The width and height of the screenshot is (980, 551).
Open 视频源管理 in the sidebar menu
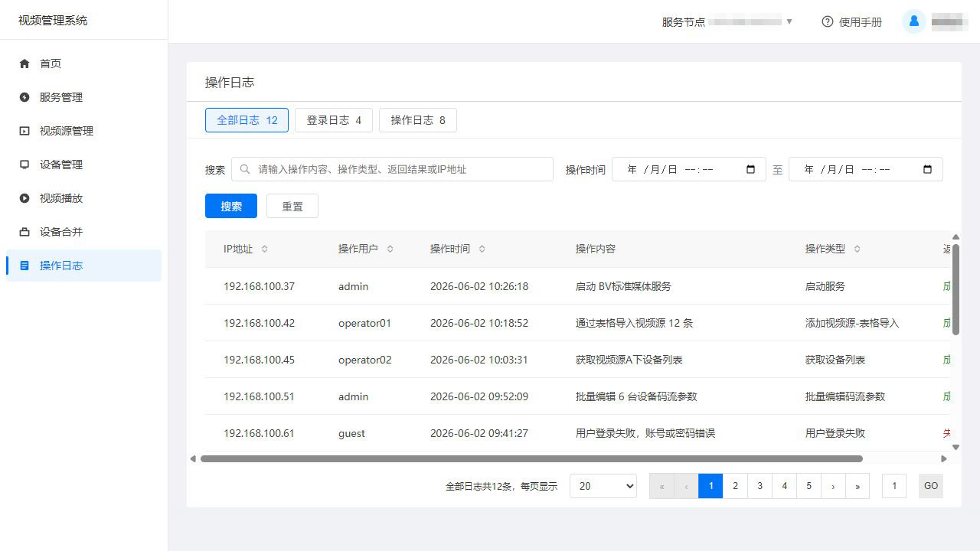pos(83,131)
